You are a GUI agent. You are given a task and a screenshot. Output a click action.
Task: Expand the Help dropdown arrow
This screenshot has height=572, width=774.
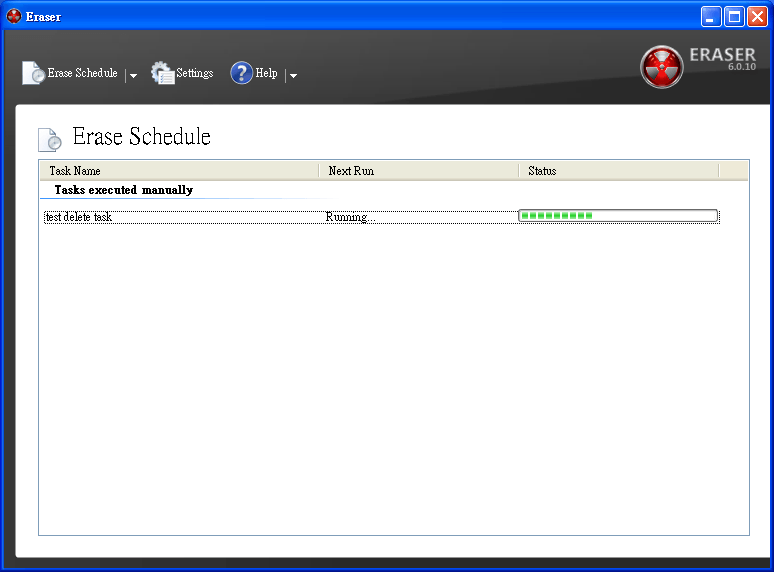click(x=293, y=75)
